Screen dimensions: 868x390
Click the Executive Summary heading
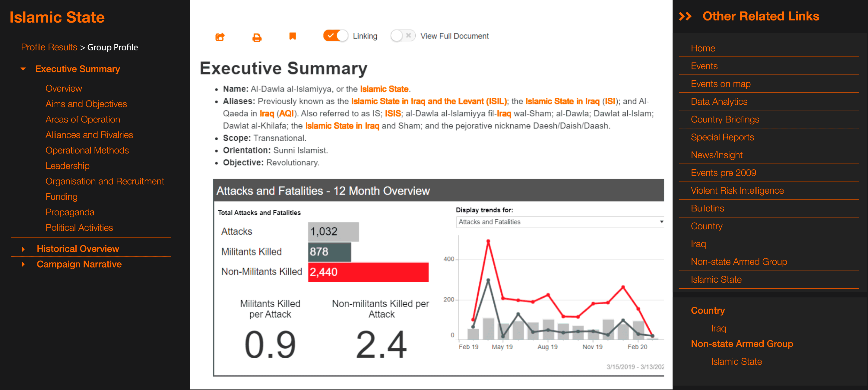click(x=284, y=68)
